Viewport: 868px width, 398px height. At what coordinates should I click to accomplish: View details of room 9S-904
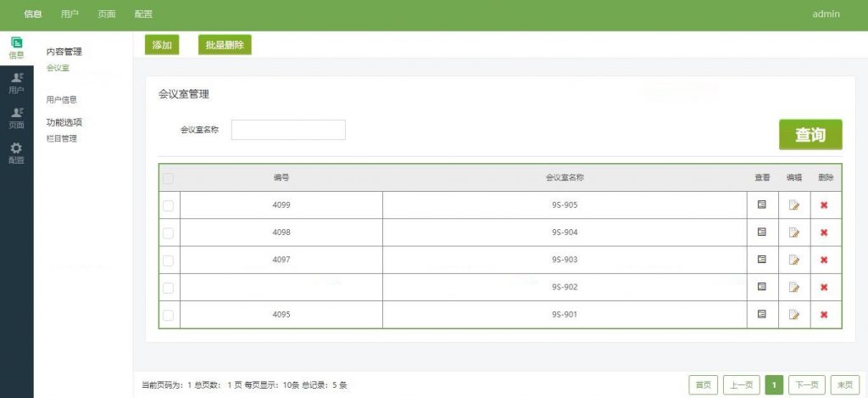(x=762, y=233)
